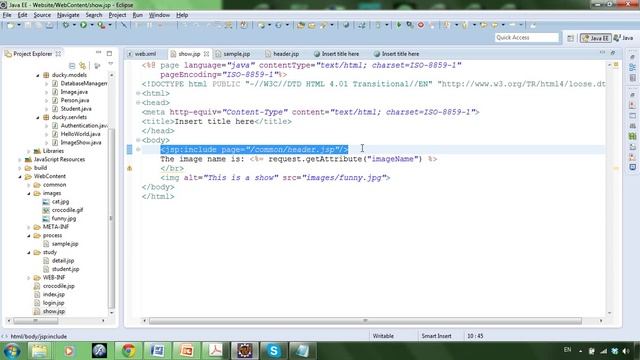This screenshot has height=360, width=640.
Task: Open the File menu
Action: click(x=7, y=15)
